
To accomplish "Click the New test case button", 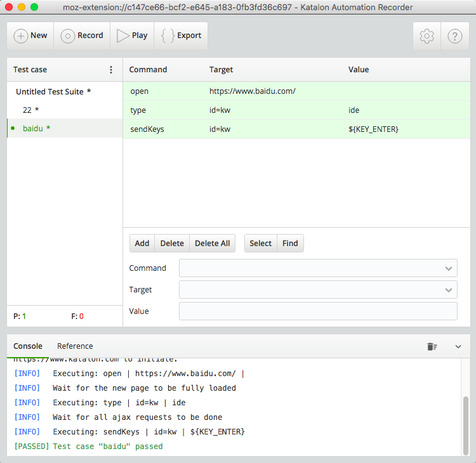I will coord(30,36).
